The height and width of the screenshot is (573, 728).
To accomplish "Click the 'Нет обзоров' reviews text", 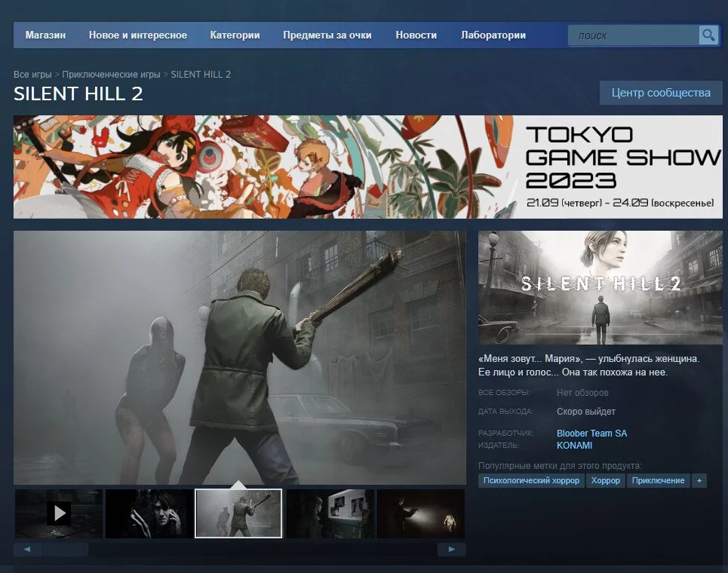I will coord(582,393).
